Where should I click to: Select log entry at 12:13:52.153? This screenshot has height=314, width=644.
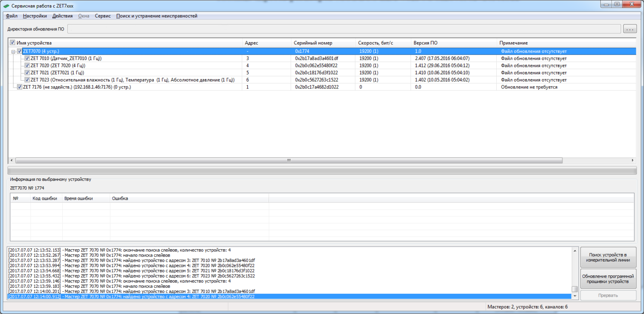coord(290,250)
